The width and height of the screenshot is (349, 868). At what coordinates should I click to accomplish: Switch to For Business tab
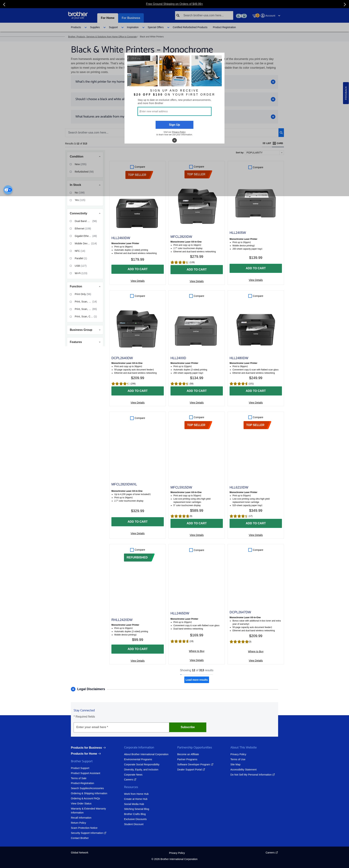(131, 18)
